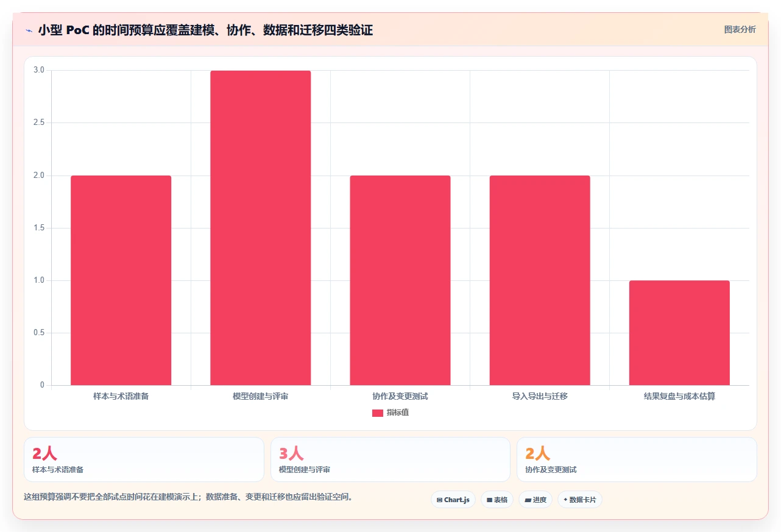Click the icon in the Chart.js tag
The image size is (781, 532).
[x=439, y=500]
